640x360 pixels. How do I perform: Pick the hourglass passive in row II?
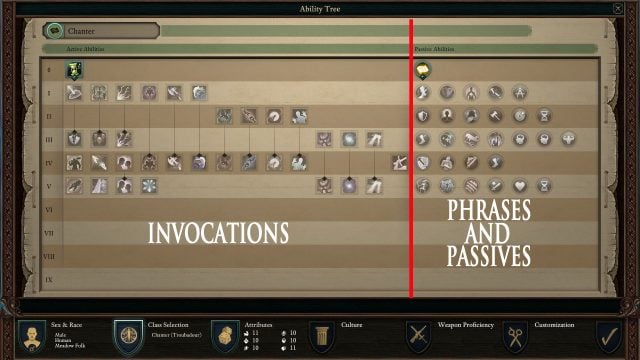click(x=544, y=116)
